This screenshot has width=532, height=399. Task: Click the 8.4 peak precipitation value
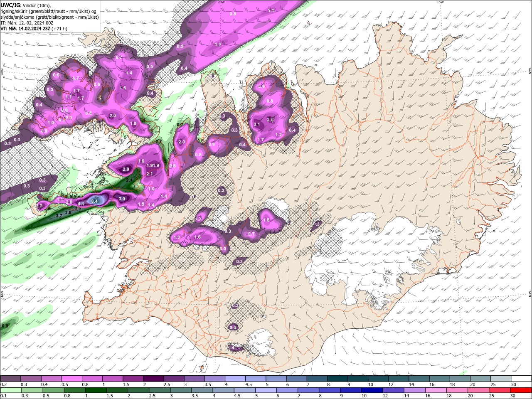(x=94, y=201)
